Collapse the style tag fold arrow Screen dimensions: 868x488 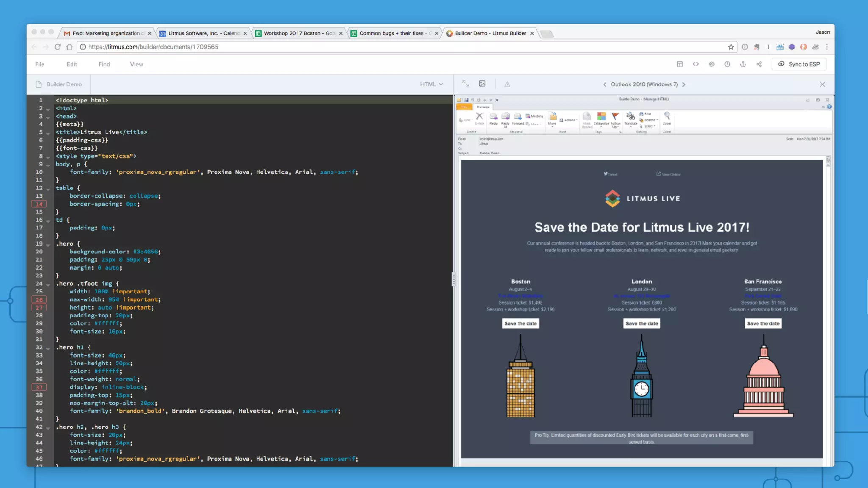pos(48,157)
